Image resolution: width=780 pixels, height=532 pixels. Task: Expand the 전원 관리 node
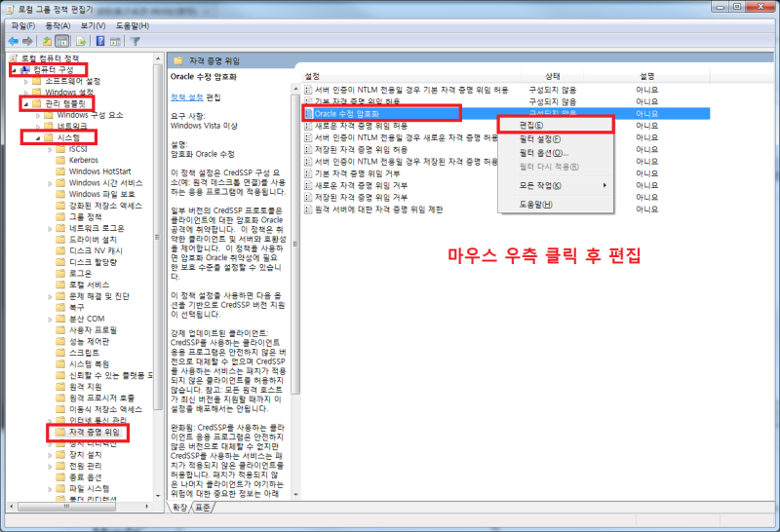pyautogui.click(x=50, y=467)
